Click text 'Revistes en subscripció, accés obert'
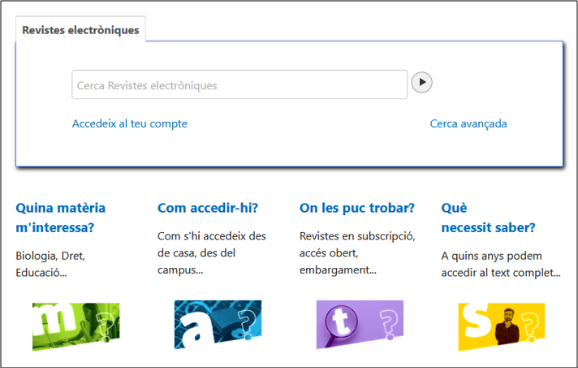Viewport: 578px width, 368px height. pos(357,244)
